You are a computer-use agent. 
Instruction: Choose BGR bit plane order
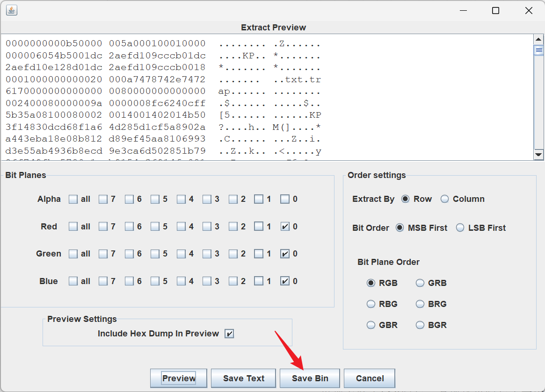[420, 325]
